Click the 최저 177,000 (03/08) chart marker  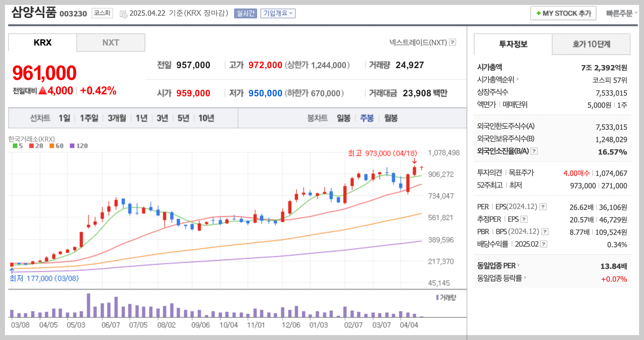44,278
